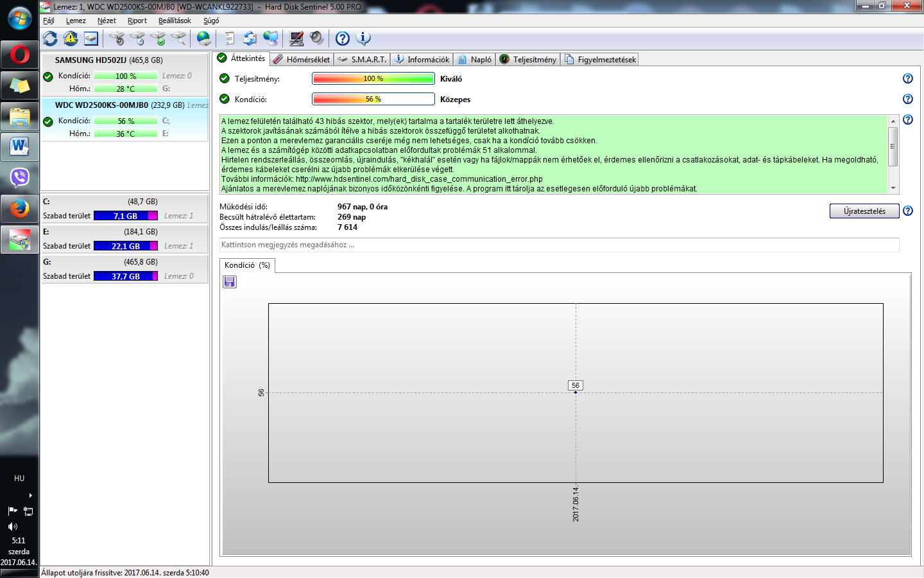Click the notepad report toolbar icon

229,39
